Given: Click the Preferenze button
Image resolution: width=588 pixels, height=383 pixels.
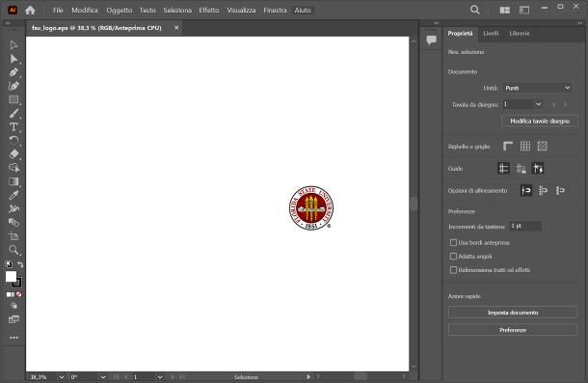Looking at the screenshot, I should pyautogui.click(x=513, y=330).
